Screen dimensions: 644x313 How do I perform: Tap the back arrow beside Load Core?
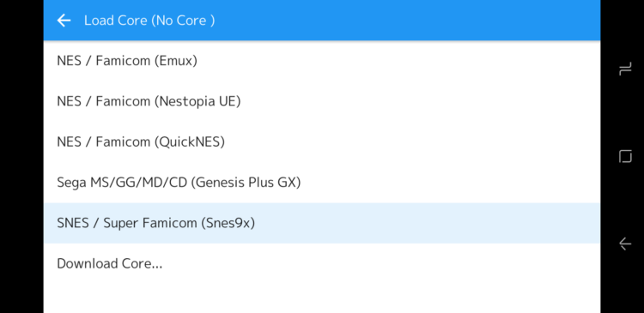click(64, 20)
